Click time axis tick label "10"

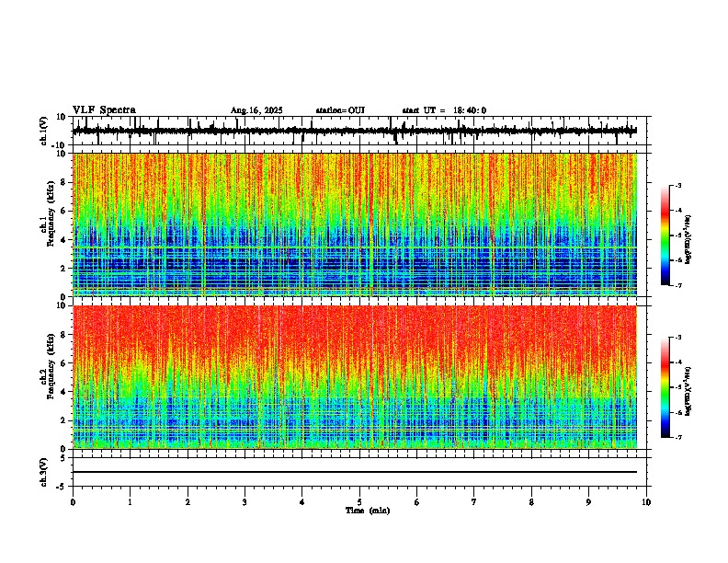click(646, 502)
